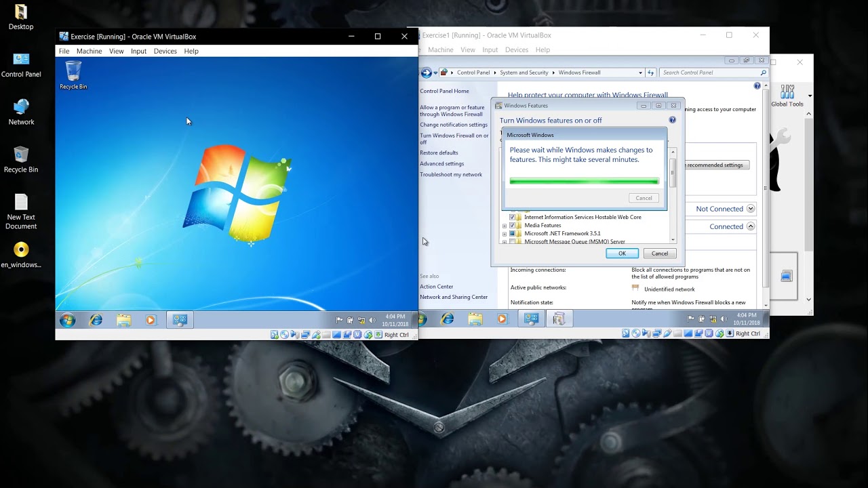
Task: Select Control Panel taskbar button in Exercise VM
Action: point(180,320)
